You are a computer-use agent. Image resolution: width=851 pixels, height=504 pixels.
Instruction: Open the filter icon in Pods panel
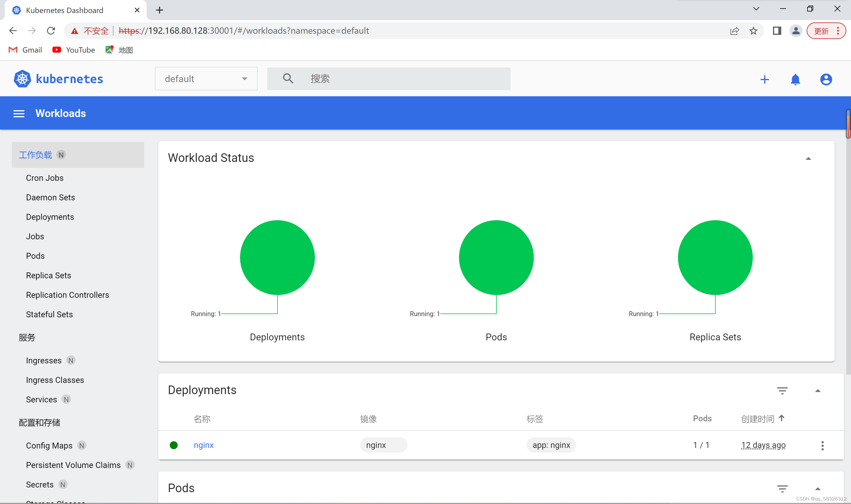[x=782, y=489]
